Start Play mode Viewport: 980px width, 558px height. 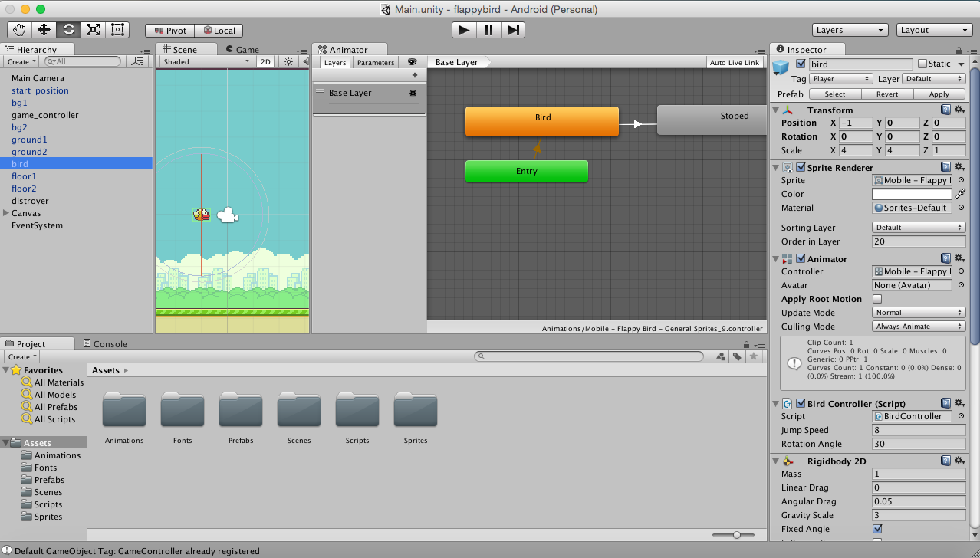(463, 30)
